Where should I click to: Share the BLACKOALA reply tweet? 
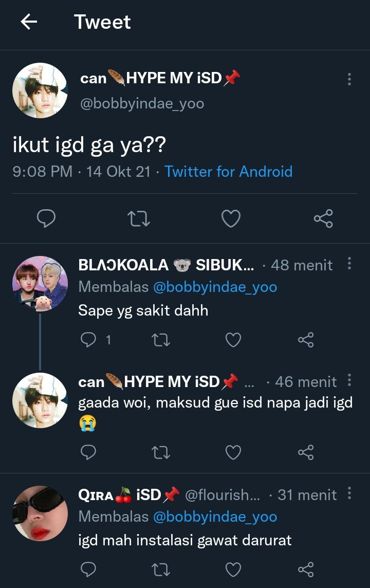[306, 340]
